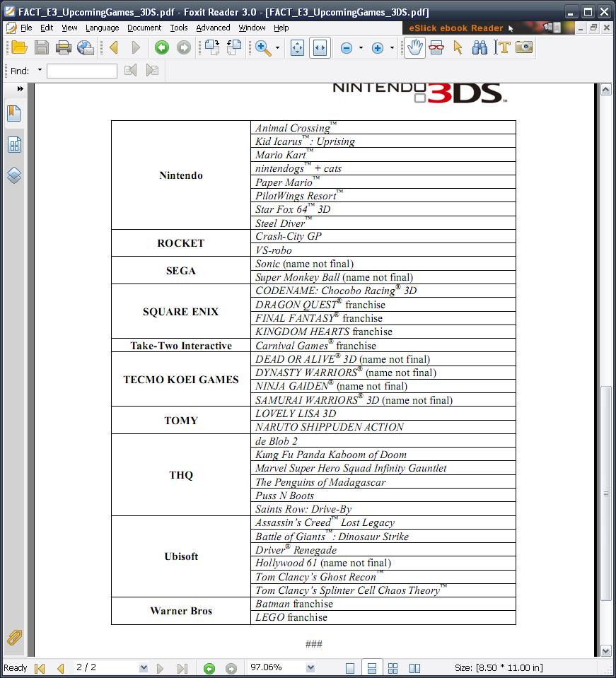616x678 pixels.
Task: Open the Find options dropdown arrow
Action: point(40,70)
